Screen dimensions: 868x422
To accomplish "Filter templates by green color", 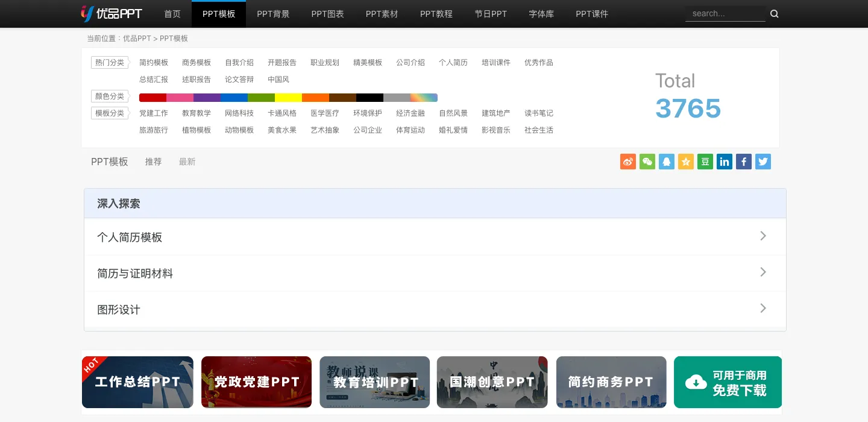I will 261,98.
